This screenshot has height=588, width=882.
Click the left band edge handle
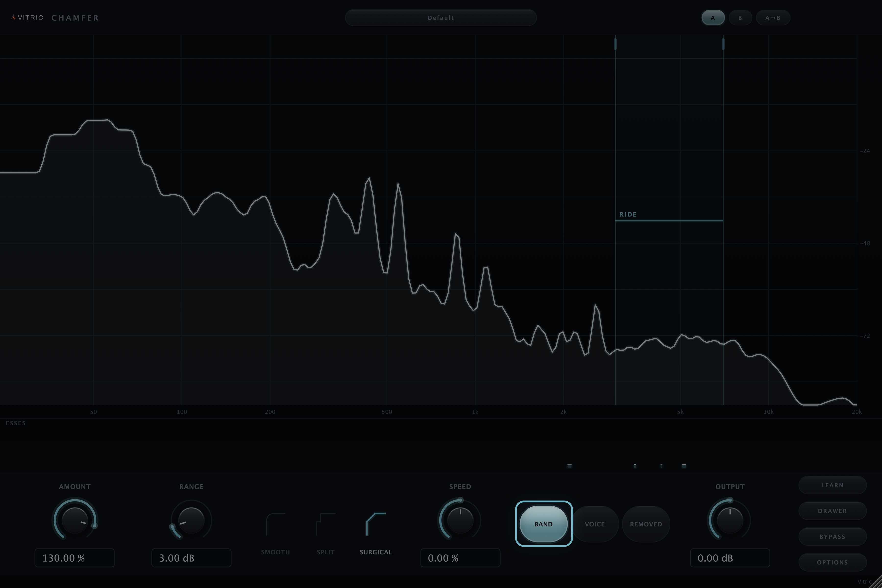click(615, 44)
